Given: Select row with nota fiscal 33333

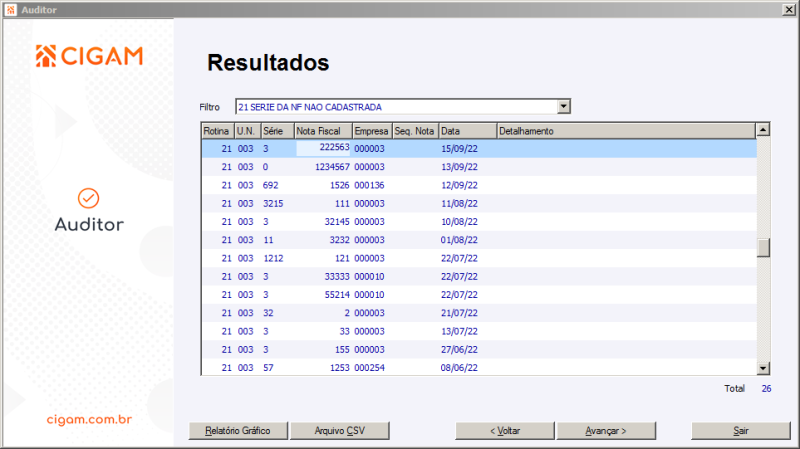Looking at the screenshot, I should point(479,277).
